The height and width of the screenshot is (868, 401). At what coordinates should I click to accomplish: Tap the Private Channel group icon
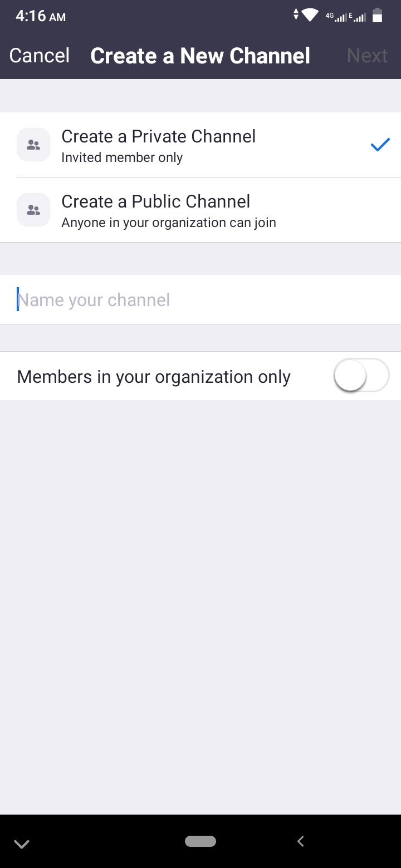tap(33, 145)
